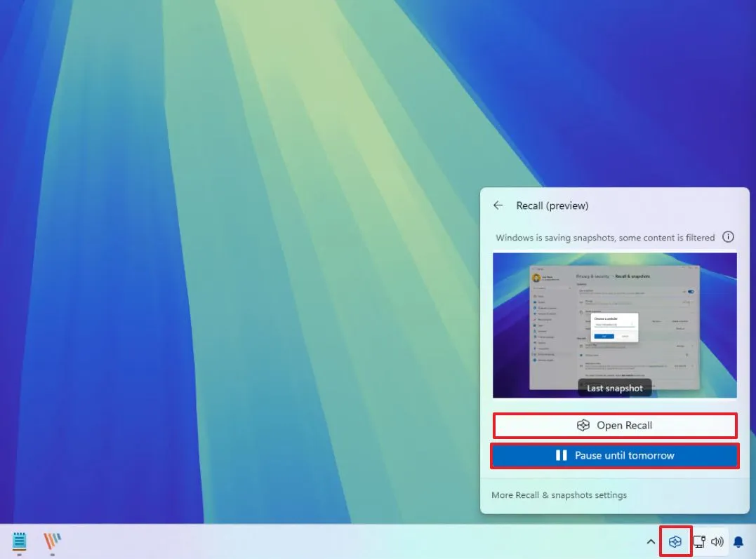Expand the hidden icons chevron in the tray
This screenshot has height=559, width=756.
tap(651, 541)
